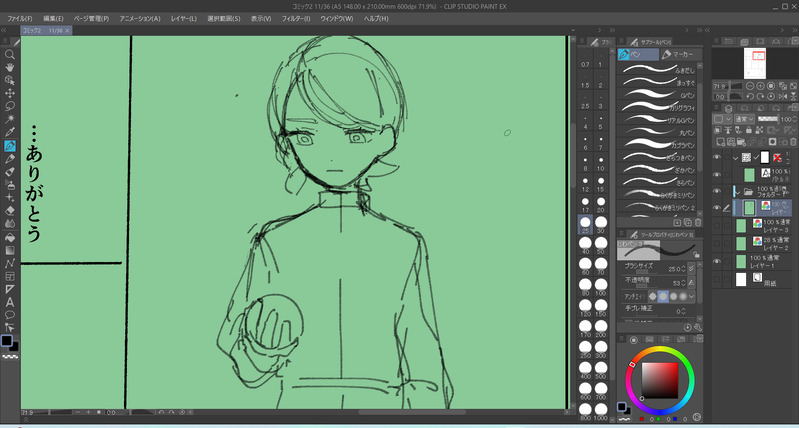Click the hue ring of color wheel
799x428 pixels.
tap(660, 351)
